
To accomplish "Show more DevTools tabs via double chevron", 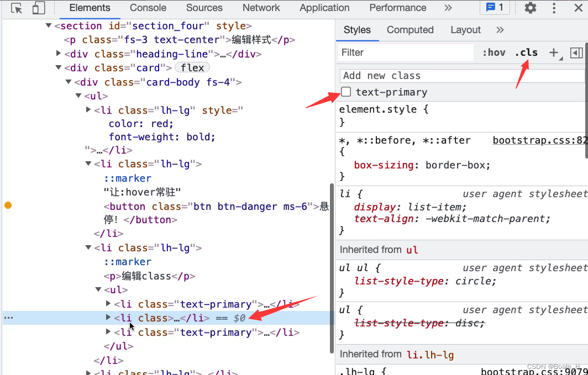I will click(x=448, y=8).
